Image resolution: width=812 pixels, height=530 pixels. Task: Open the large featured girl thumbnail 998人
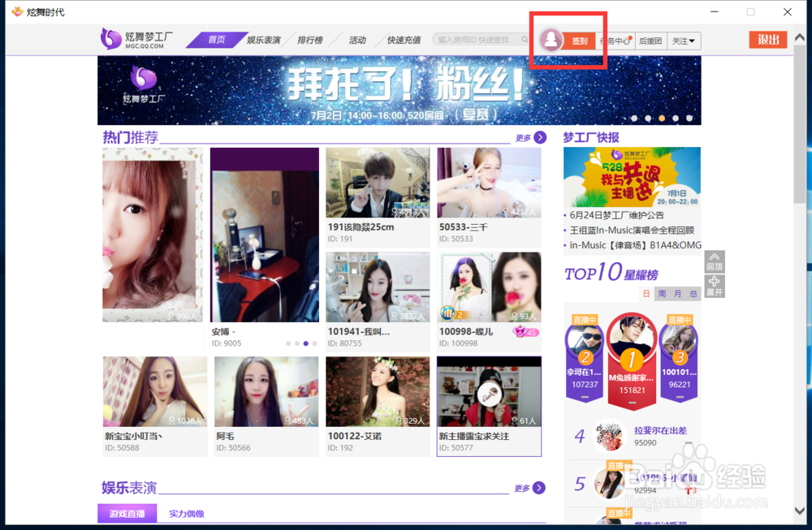(153, 235)
